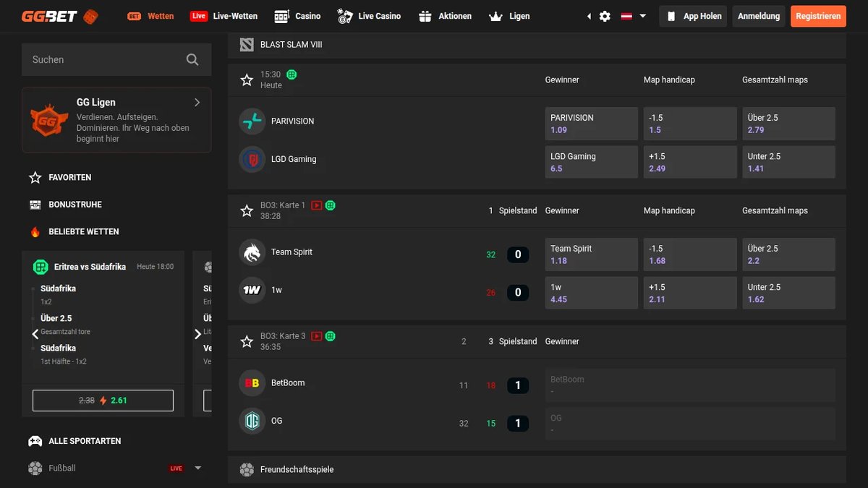Open the settings gear icon
The width and height of the screenshot is (868, 488).
pos(605,16)
